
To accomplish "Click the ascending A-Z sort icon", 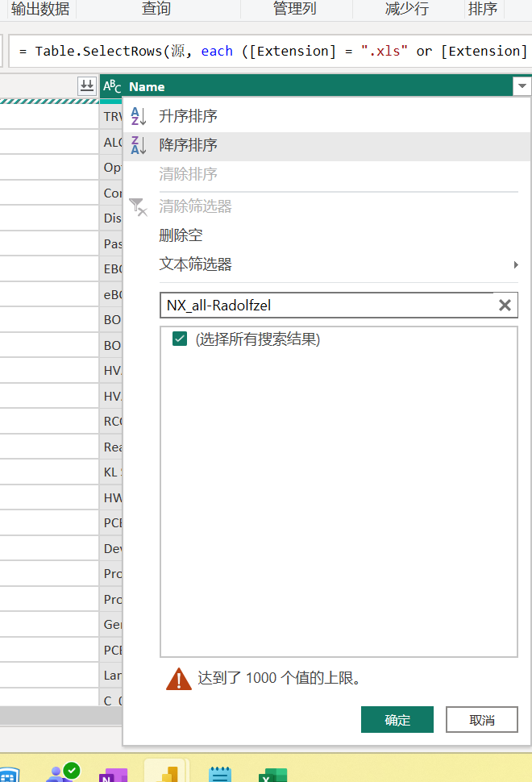I will tap(138, 116).
